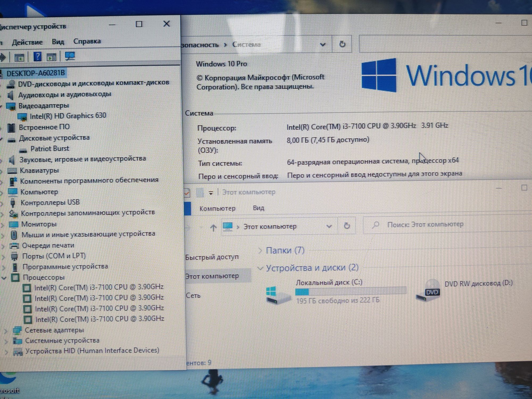Click the Встроенное ПО chip icon
532x399 pixels.
tap(11, 128)
